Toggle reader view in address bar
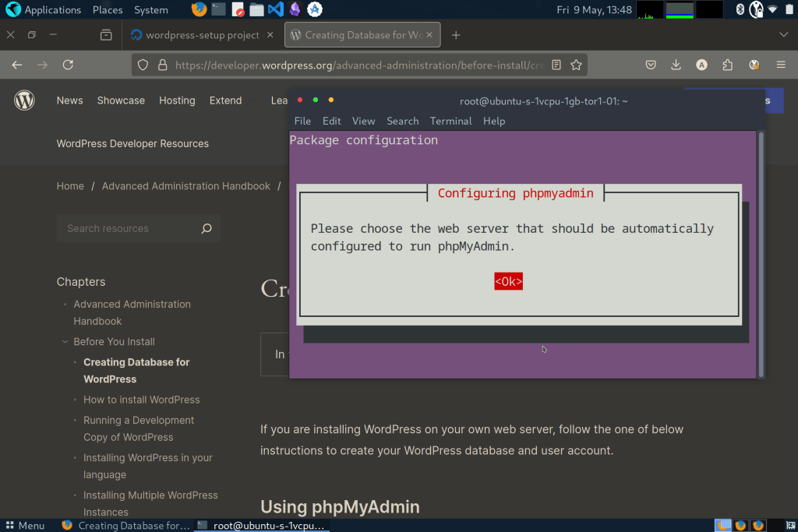This screenshot has width=798, height=532. pos(556,65)
